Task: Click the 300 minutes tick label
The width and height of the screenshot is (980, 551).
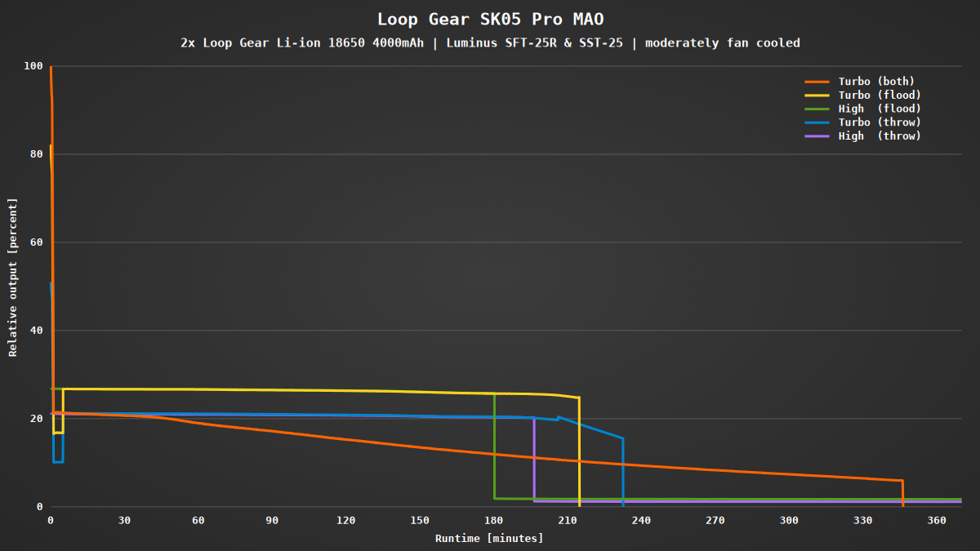Action: (789, 520)
